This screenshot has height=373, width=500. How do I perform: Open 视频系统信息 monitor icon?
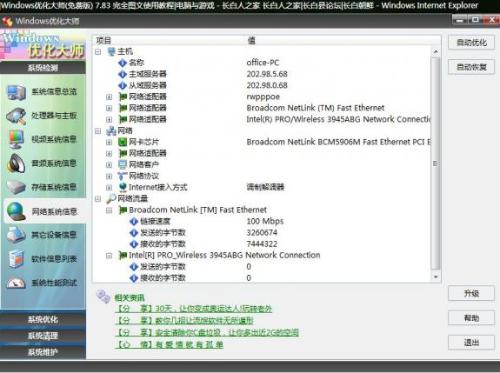16,140
